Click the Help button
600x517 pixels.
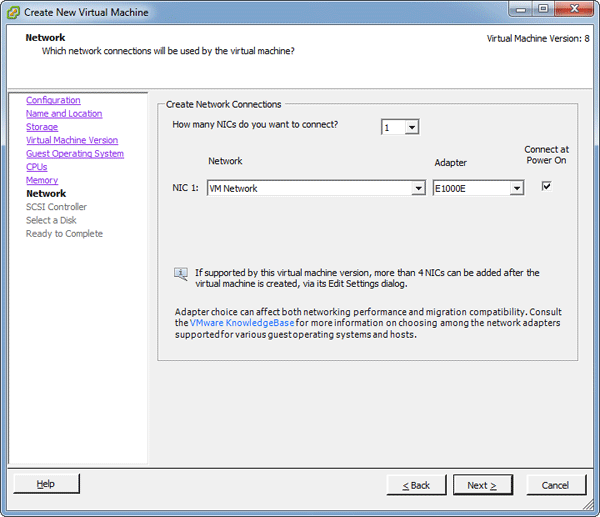tap(46, 484)
